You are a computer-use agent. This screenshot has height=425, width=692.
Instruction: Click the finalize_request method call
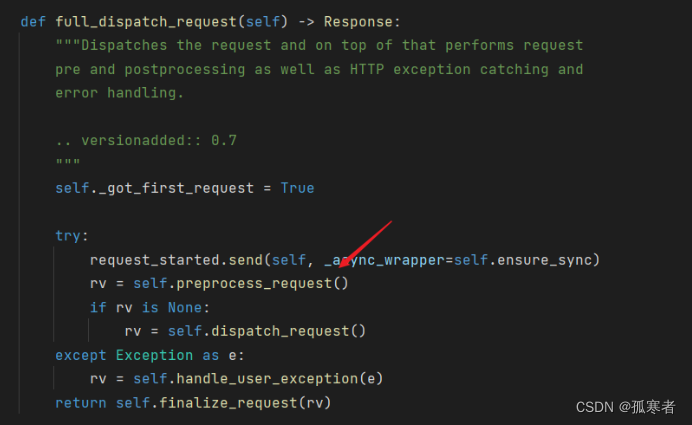228,402
